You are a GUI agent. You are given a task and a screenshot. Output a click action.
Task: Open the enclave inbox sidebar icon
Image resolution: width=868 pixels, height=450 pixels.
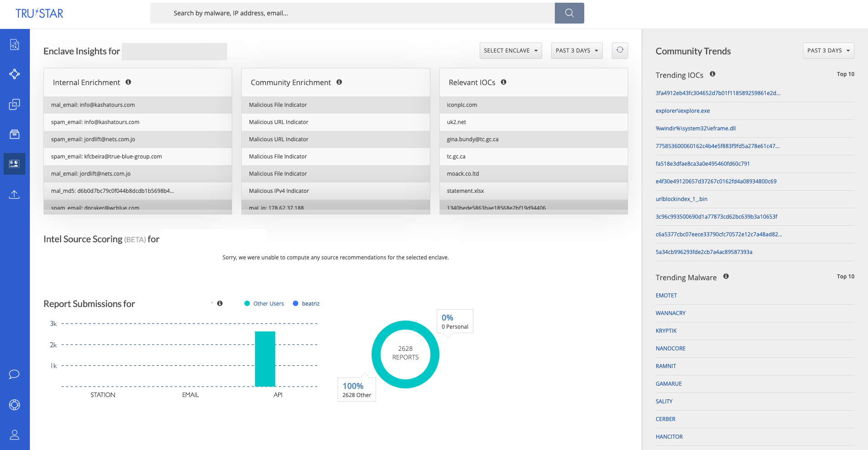tap(14, 134)
